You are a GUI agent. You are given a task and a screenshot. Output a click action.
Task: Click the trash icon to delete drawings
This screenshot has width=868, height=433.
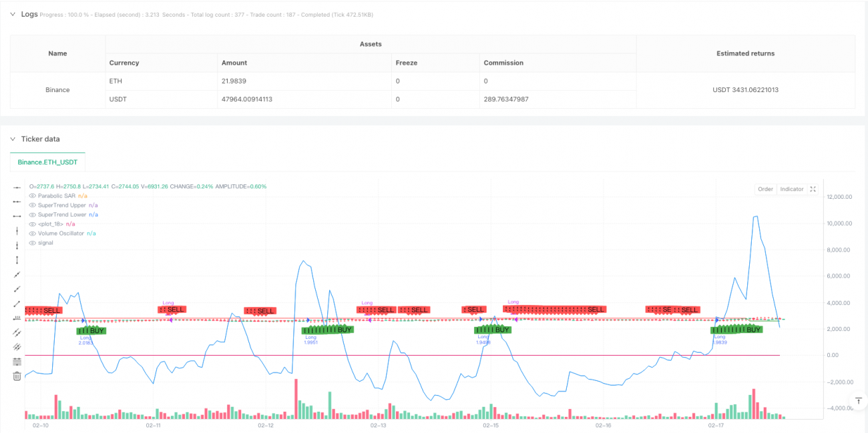pos(17,376)
